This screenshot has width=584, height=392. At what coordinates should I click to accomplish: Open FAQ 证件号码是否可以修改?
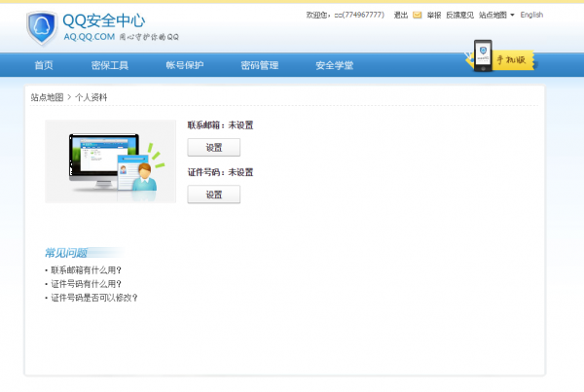(x=94, y=298)
